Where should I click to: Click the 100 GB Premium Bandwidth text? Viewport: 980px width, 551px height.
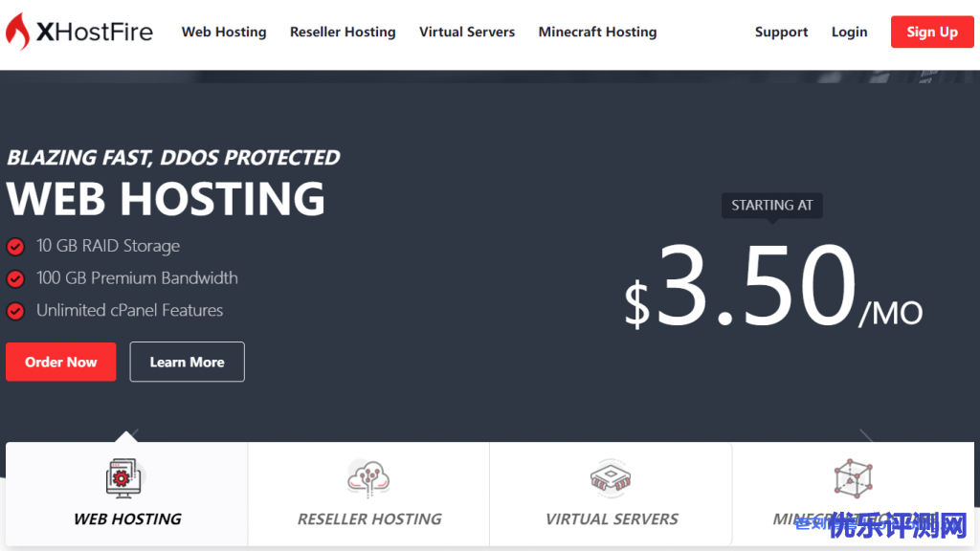pyautogui.click(x=137, y=278)
